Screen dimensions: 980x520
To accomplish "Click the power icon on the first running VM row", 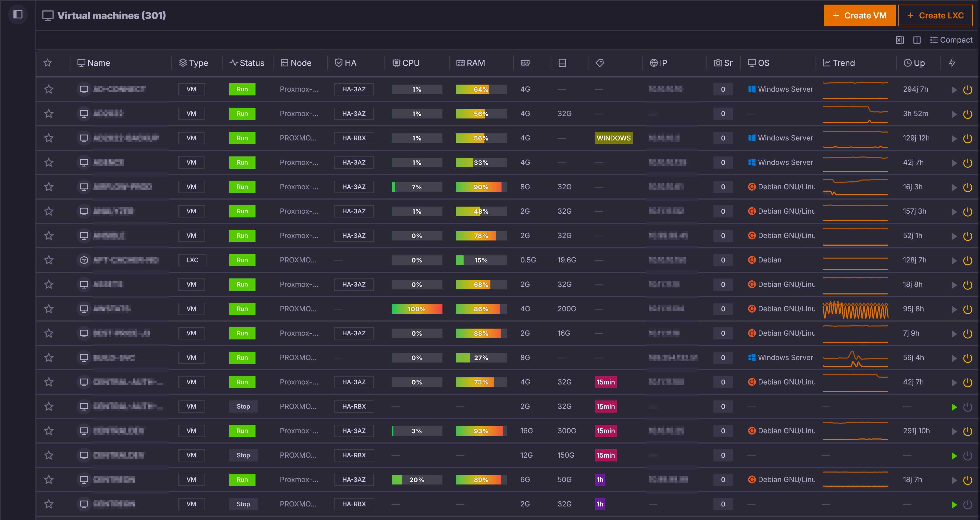I will [x=968, y=89].
